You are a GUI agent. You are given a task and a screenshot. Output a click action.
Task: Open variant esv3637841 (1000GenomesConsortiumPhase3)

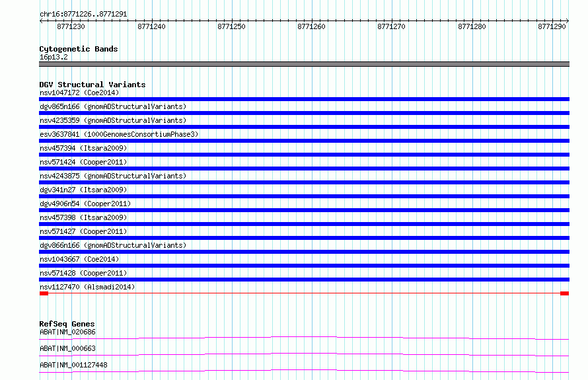tap(119, 134)
